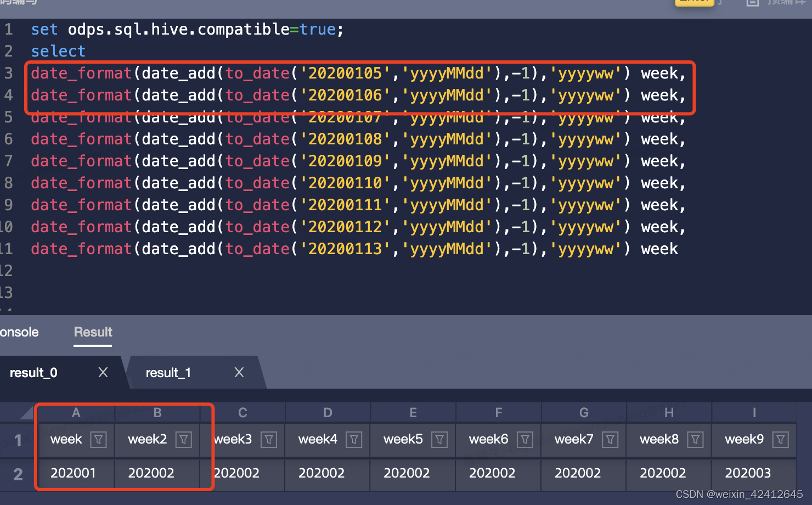Close the result_0 tab
812x505 pixels.
pyautogui.click(x=103, y=372)
